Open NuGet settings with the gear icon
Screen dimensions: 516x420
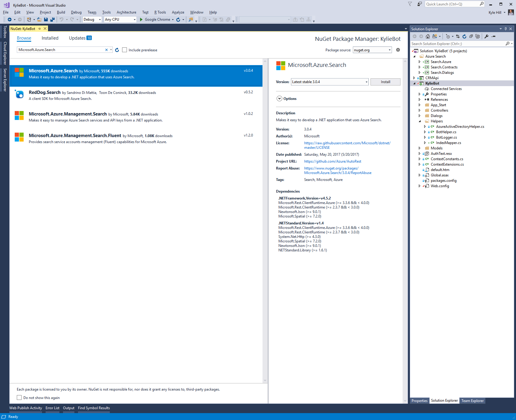click(398, 50)
